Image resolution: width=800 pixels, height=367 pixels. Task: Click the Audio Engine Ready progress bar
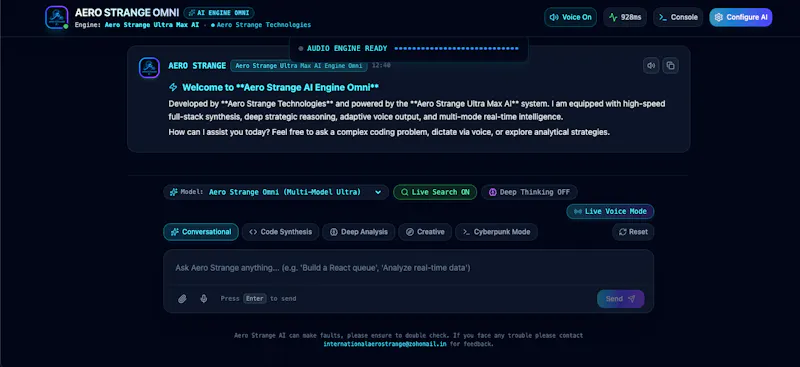(x=456, y=48)
